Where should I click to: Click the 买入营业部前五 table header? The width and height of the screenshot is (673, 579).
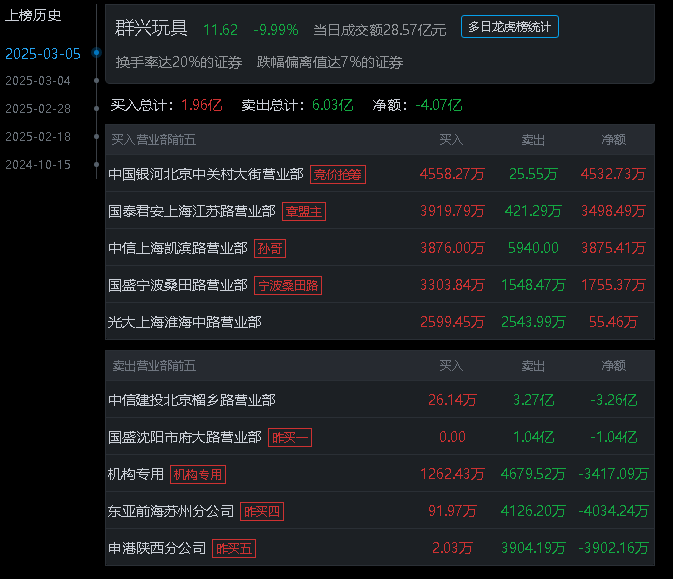pyautogui.click(x=154, y=139)
